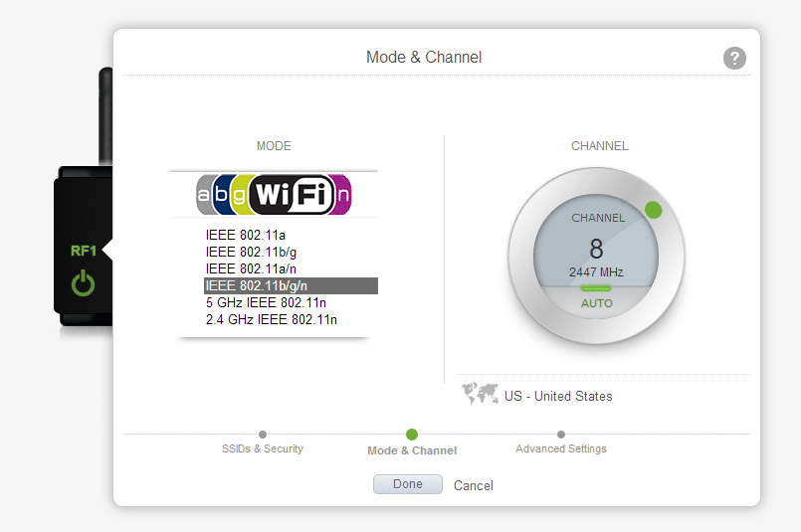Click the RF1 label on device

[84, 251]
